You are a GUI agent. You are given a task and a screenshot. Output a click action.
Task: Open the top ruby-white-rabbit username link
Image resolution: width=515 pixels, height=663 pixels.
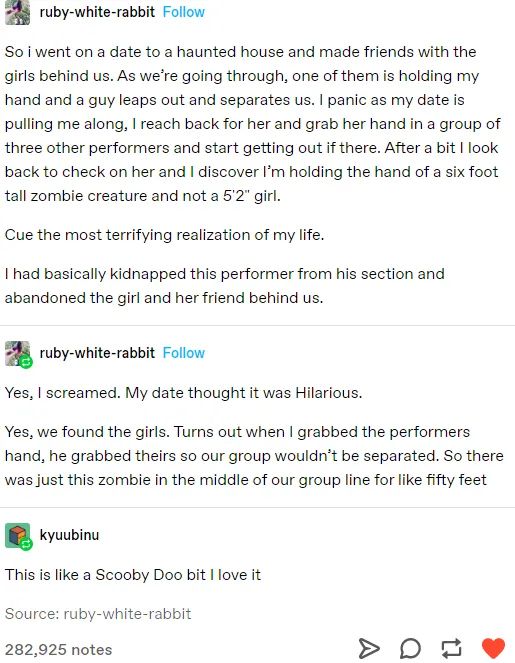coord(97,12)
